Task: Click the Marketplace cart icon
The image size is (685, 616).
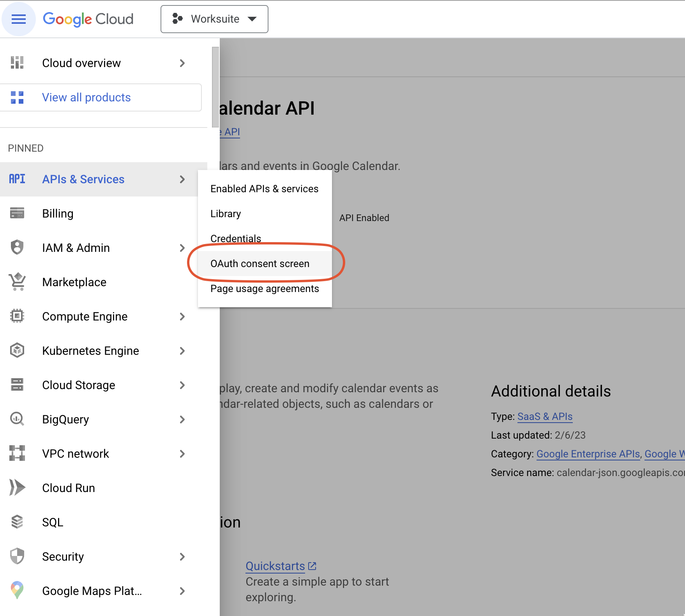Action: point(17,282)
